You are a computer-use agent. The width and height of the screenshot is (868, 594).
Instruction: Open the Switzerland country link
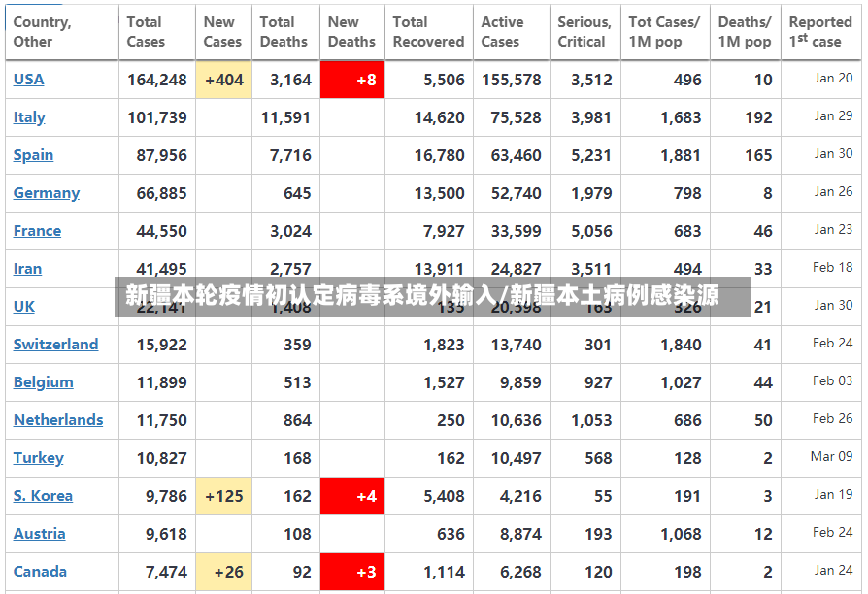tap(55, 345)
